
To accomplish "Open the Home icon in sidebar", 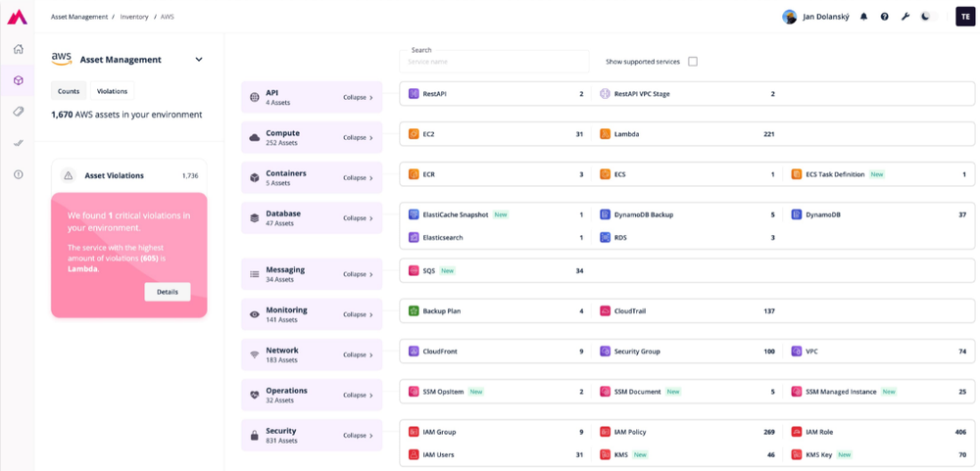I will click(x=18, y=49).
